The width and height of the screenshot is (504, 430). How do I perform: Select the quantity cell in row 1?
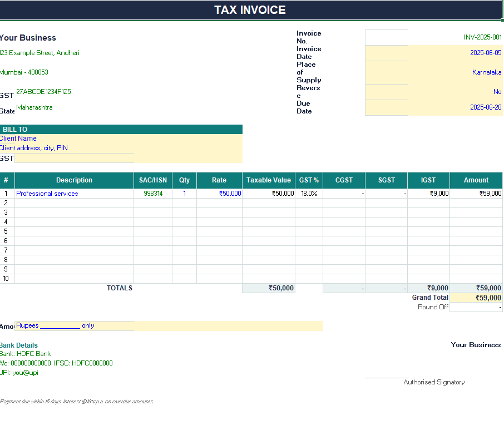185,194
